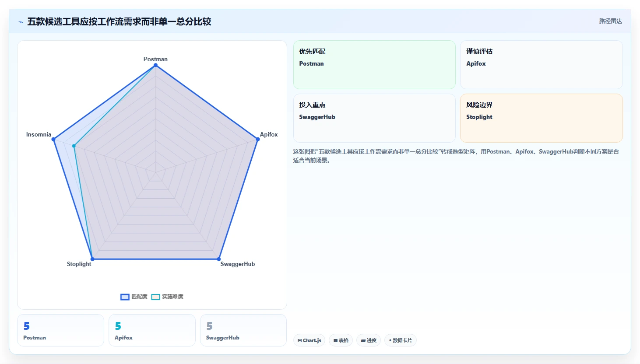Click the title 五款候选工具应按工作流需求而非单一总分比较
Image resolution: width=640 pixels, height=364 pixels.
point(119,21)
